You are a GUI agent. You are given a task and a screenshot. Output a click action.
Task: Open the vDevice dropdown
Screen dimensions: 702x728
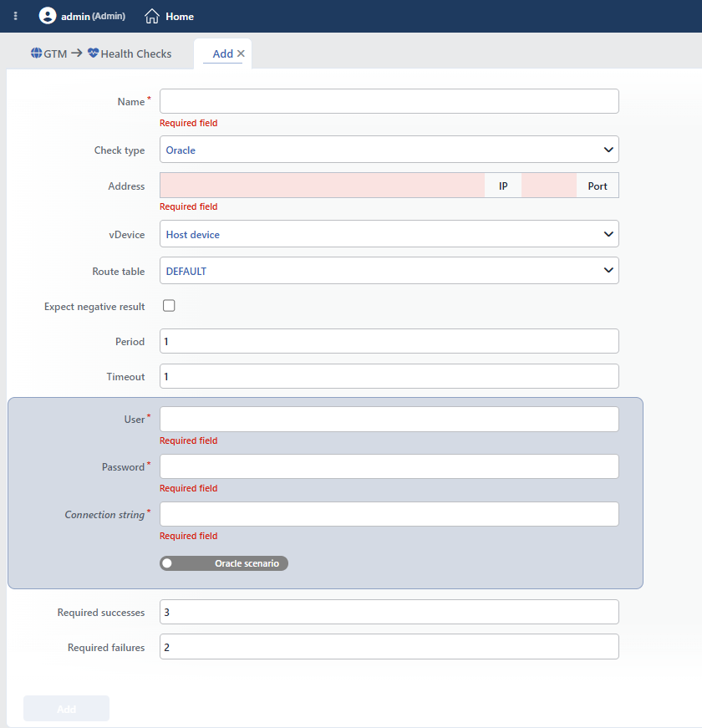coord(389,234)
